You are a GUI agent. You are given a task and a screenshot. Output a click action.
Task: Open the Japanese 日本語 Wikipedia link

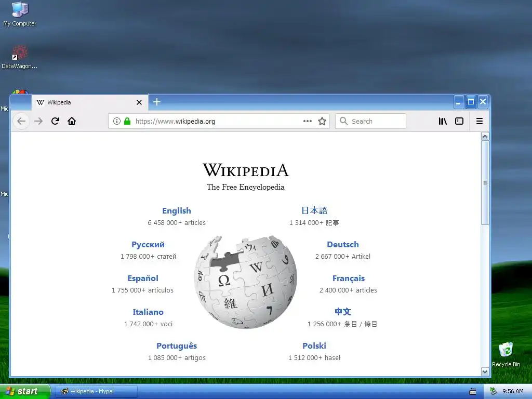coord(314,210)
